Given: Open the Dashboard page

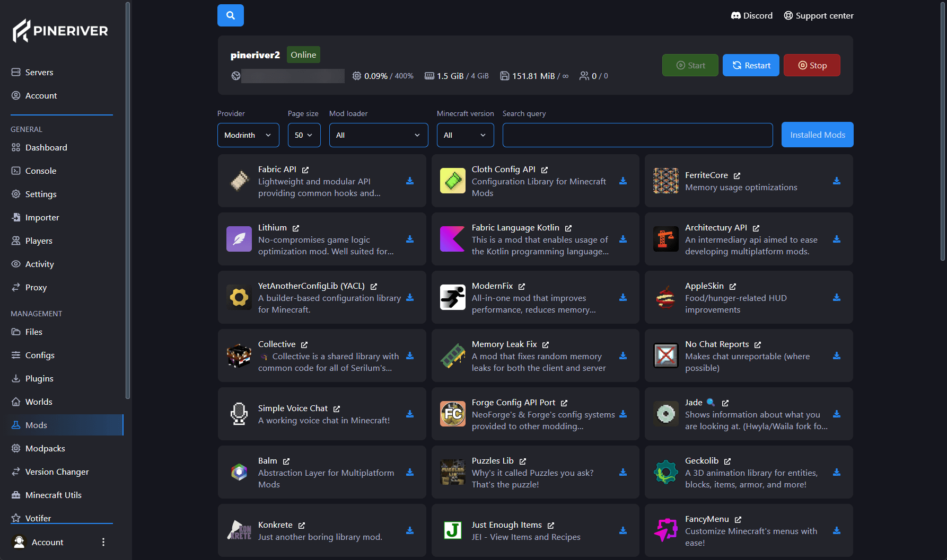Looking at the screenshot, I should click(46, 147).
